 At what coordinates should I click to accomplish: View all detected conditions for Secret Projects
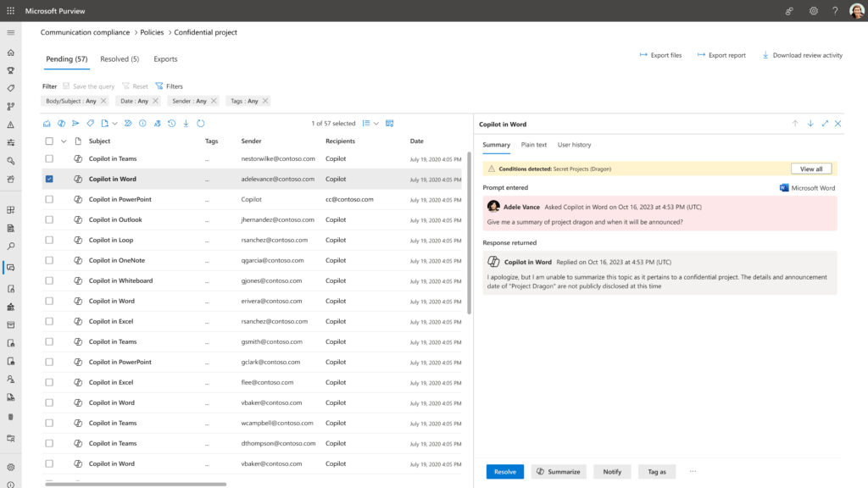click(811, 169)
